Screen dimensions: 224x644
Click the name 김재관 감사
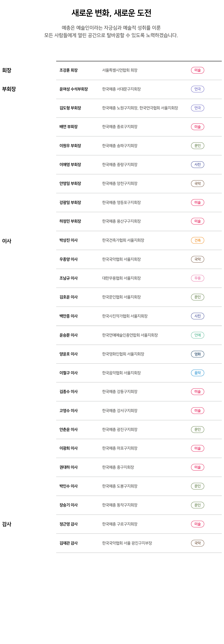(x=68, y=543)
